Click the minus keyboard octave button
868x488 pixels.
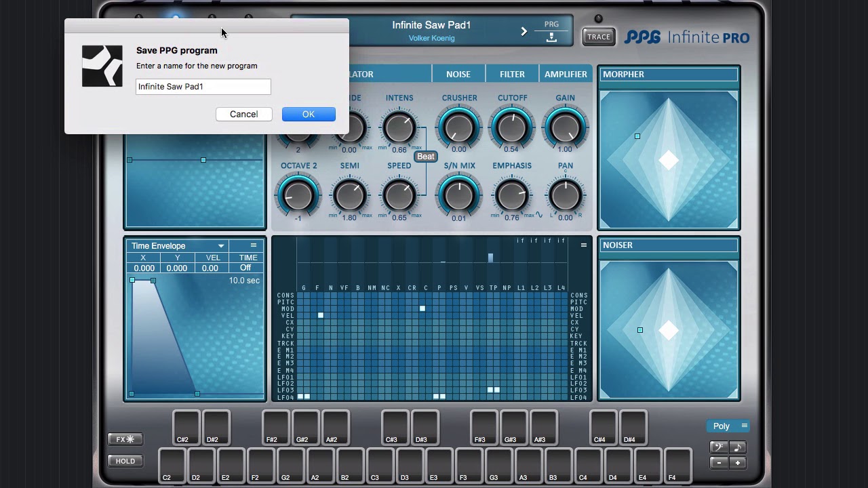pos(718,463)
